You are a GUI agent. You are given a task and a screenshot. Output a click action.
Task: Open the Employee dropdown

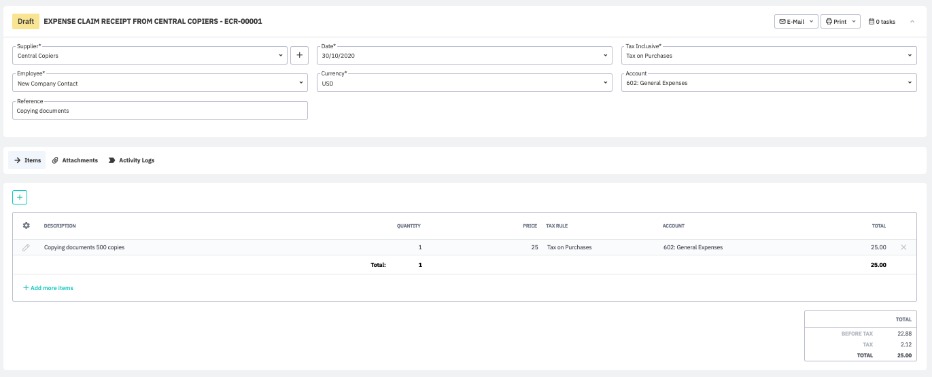point(160,83)
